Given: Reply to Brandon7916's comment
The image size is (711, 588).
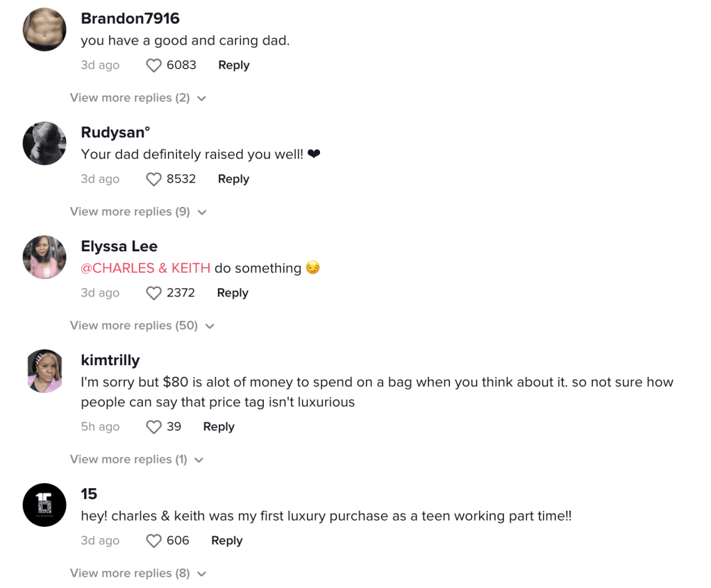Looking at the screenshot, I should [x=233, y=65].
